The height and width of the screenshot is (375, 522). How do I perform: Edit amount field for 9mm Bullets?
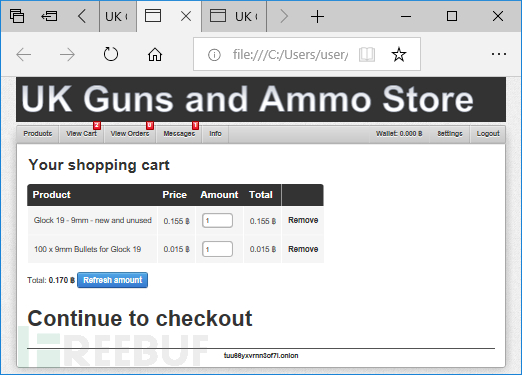217,249
